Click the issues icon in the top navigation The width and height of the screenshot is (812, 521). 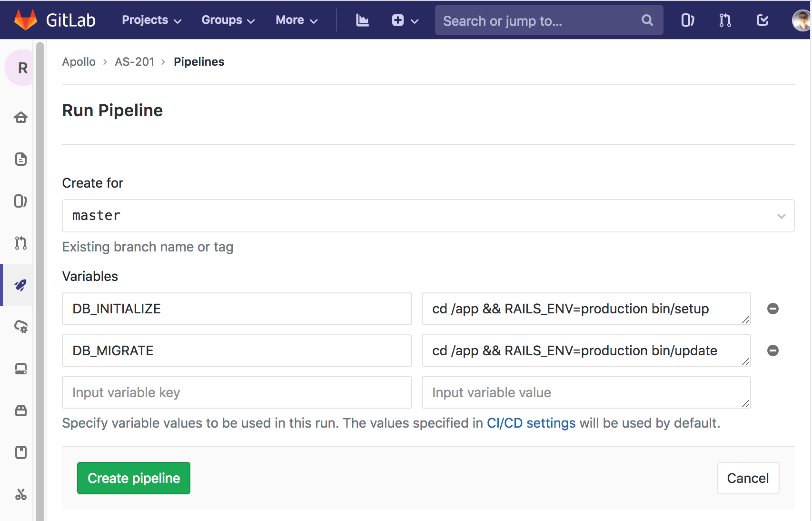click(687, 20)
